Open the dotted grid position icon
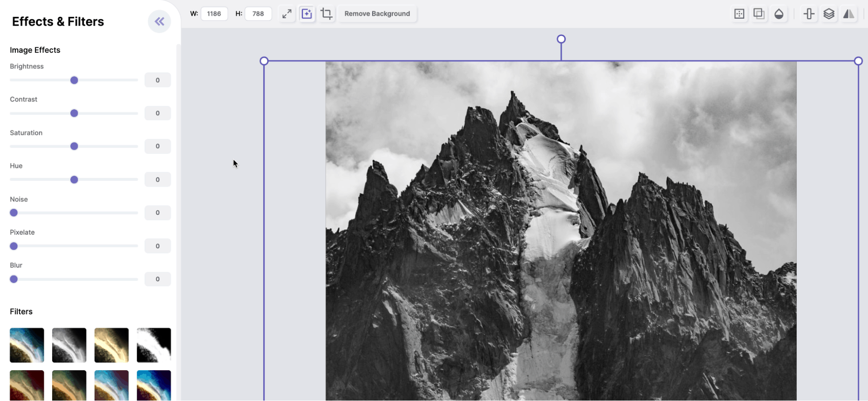Viewport: 868px width, 401px height. pyautogui.click(x=739, y=14)
